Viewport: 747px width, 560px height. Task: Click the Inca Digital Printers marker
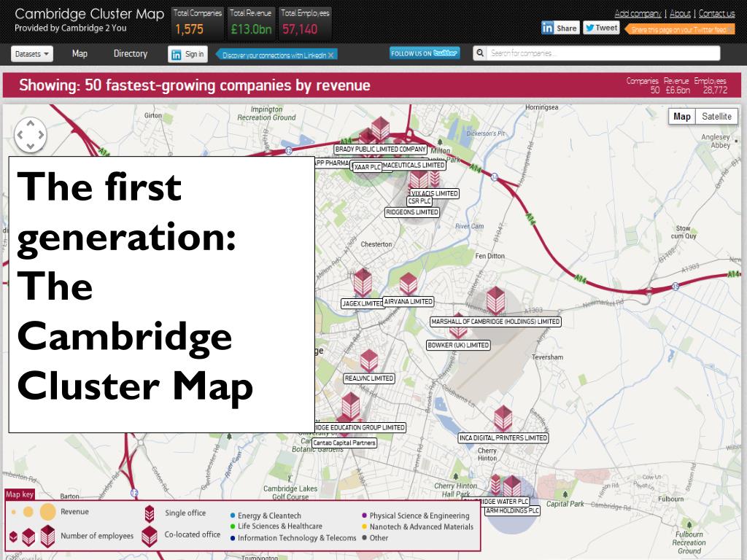point(503,418)
